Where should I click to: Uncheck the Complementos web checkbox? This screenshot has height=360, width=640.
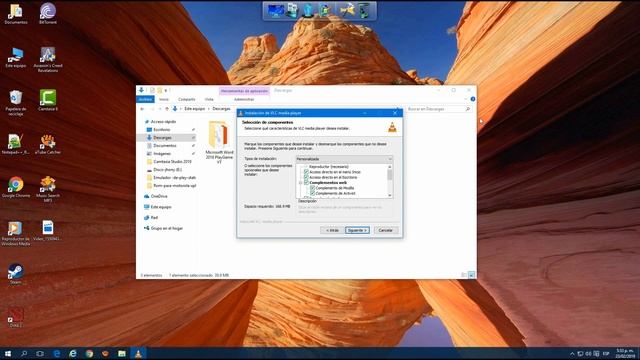[306, 183]
